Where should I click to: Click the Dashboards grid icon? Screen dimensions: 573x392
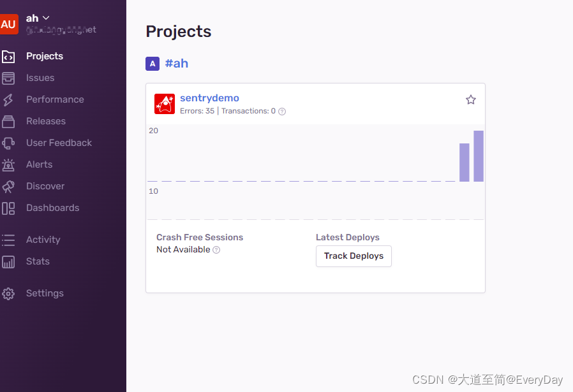pyautogui.click(x=8, y=208)
